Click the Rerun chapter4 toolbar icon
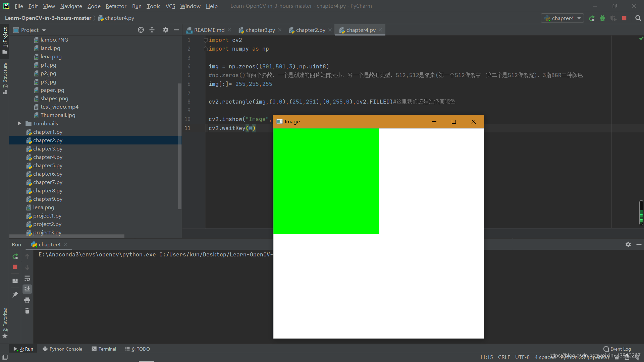 592,18
